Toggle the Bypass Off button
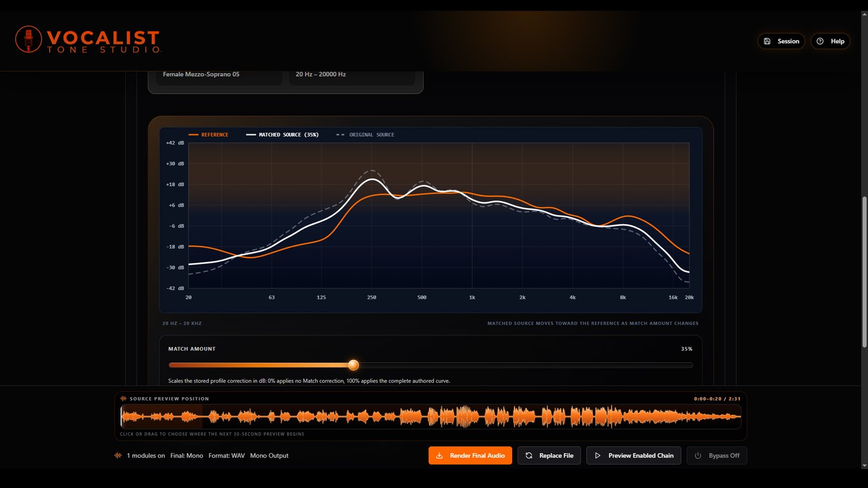Image resolution: width=868 pixels, height=488 pixels. tap(716, 456)
